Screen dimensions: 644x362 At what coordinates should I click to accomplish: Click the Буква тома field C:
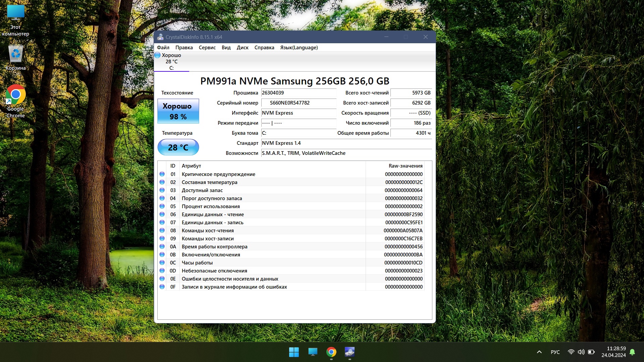pyautogui.click(x=299, y=133)
